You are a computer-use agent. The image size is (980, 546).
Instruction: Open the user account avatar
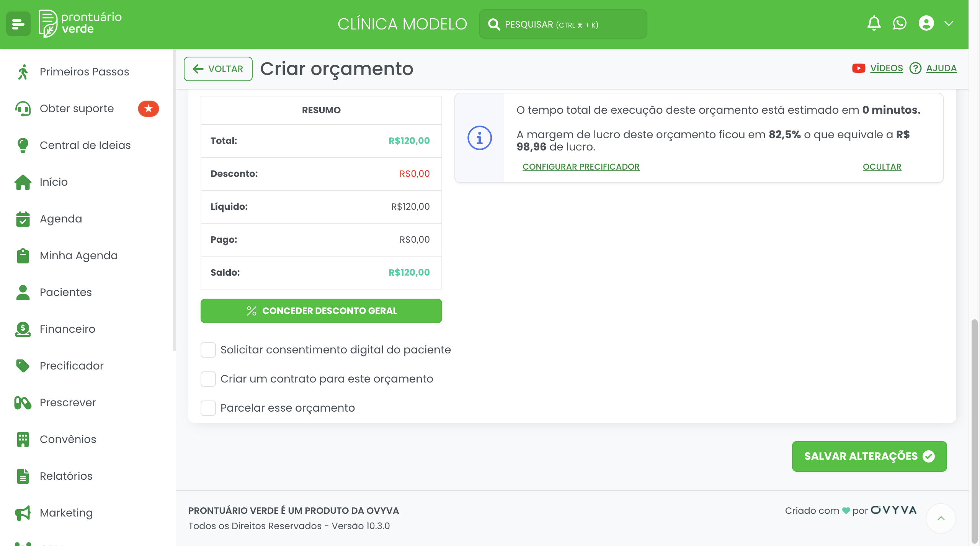click(x=926, y=23)
